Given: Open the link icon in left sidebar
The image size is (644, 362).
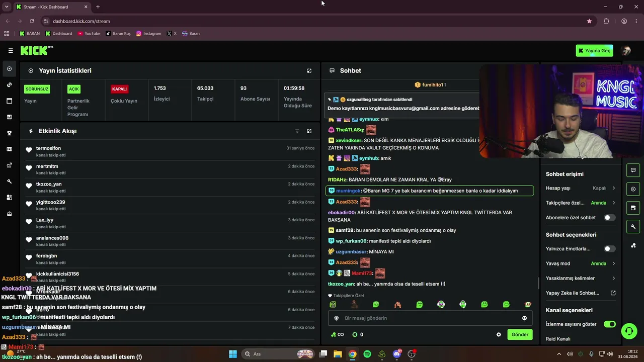Looking at the screenshot, I should click(x=9, y=85).
